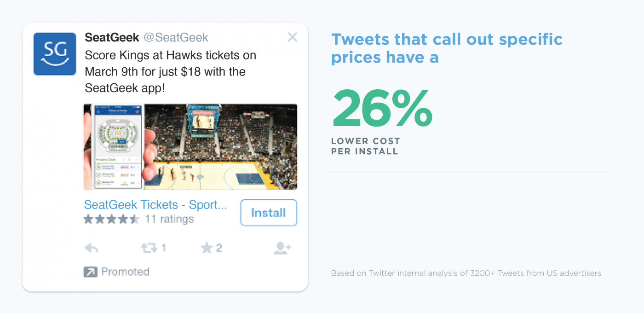Follow SeatGeek via the add-person icon

coord(282,249)
